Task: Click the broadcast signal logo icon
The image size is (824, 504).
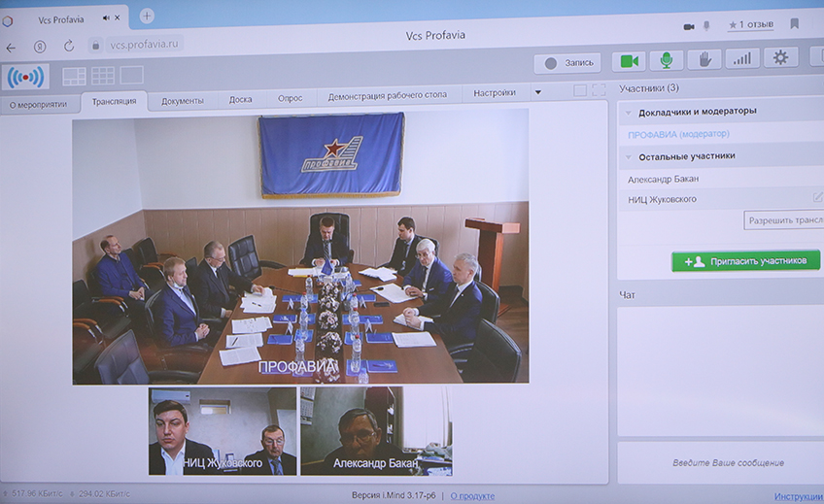Action: coord(25,77)
